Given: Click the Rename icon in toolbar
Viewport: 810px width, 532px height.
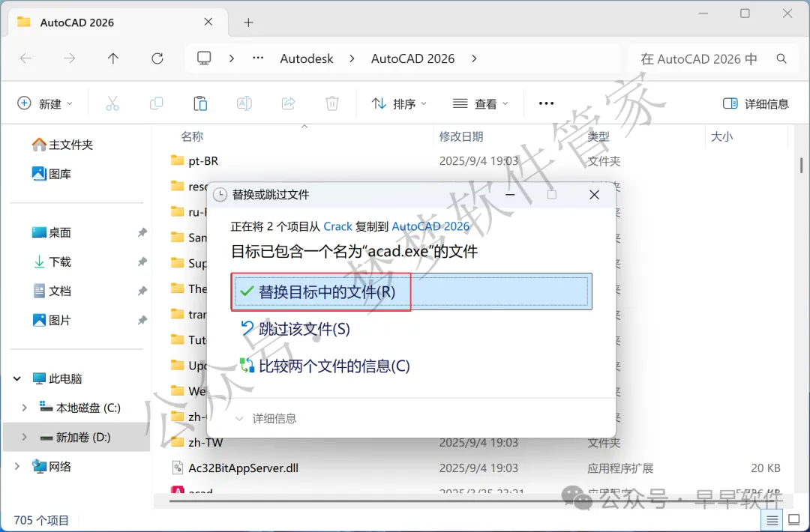Looking at the screenshot, I should (x=244, y=103).
